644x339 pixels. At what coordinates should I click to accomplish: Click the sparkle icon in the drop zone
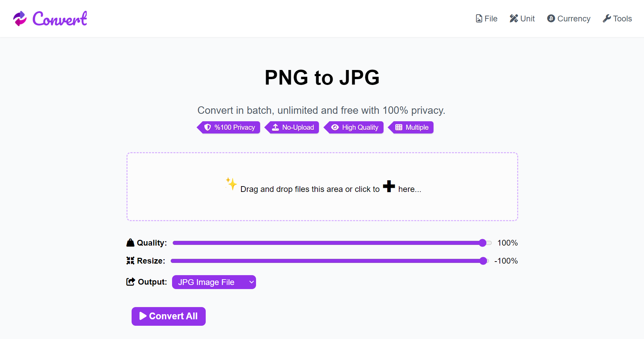(231, 184)
